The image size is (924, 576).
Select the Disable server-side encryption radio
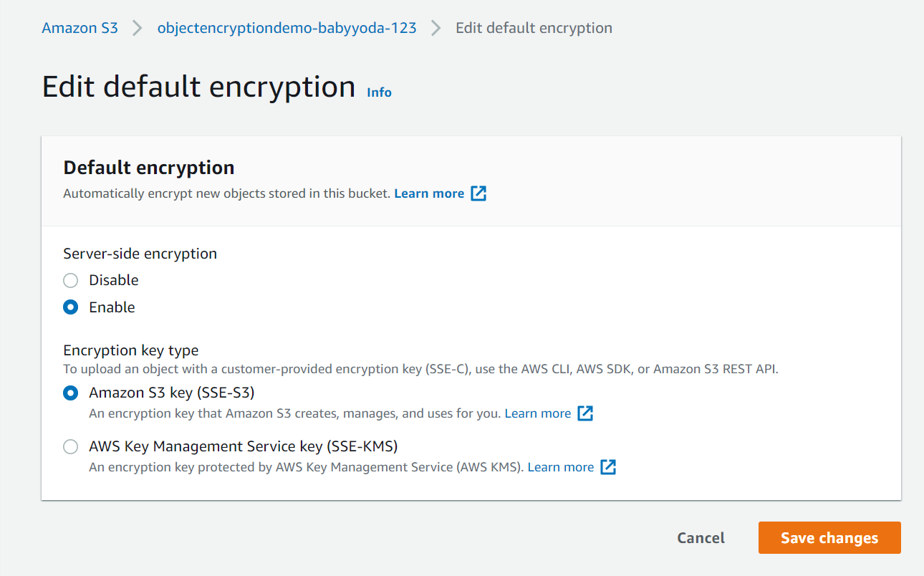coord(70,280)
